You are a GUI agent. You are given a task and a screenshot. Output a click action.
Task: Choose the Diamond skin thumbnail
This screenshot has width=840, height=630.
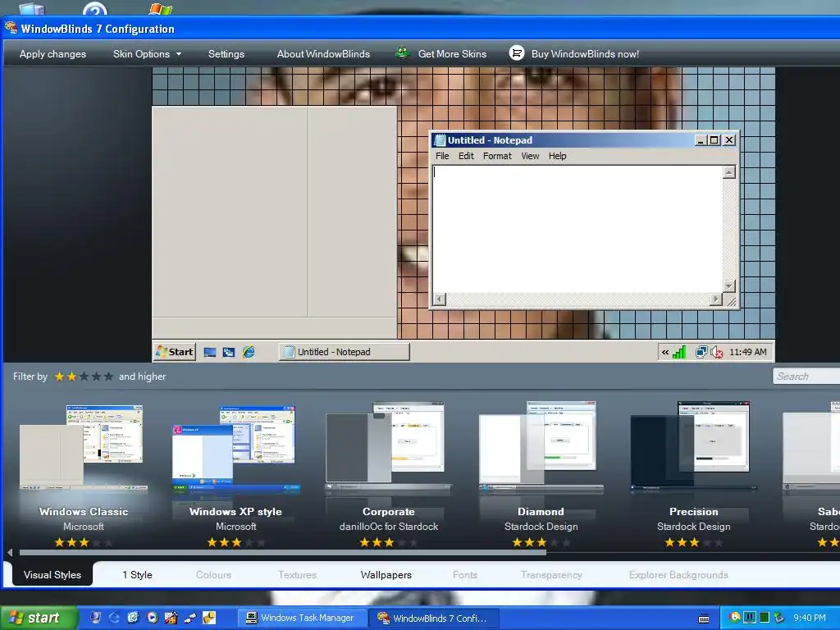coord(541,448)
